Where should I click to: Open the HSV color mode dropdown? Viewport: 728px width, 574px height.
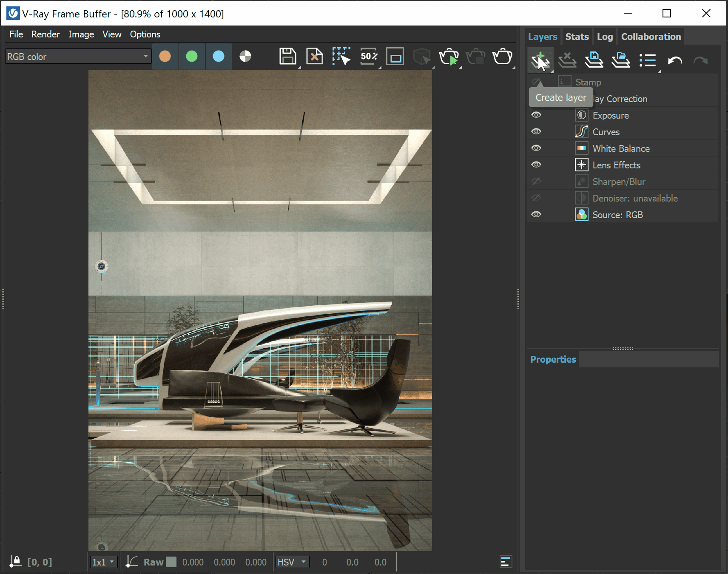(292, 562)
